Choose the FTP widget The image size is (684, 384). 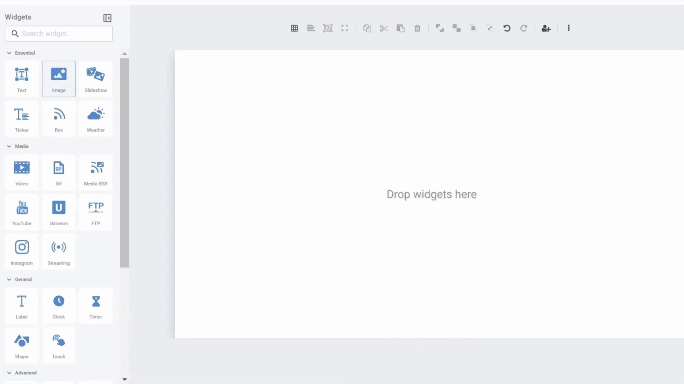(96, 212)
